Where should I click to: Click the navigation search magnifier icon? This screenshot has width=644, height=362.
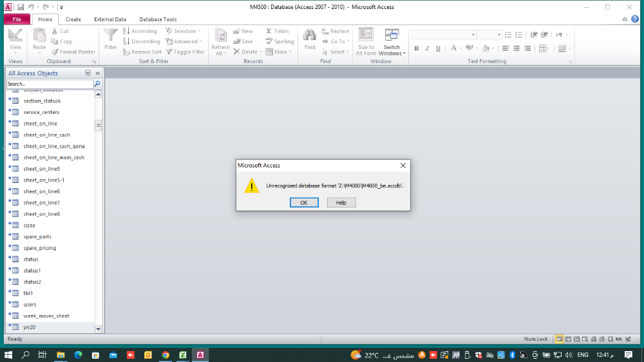click(97, 84)
